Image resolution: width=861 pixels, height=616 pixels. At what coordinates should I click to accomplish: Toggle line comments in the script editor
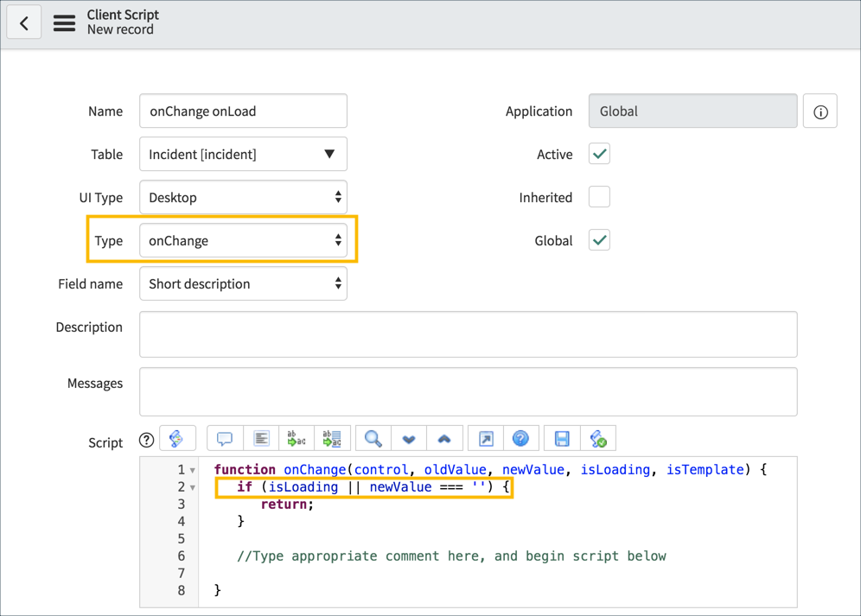point(224,438)
